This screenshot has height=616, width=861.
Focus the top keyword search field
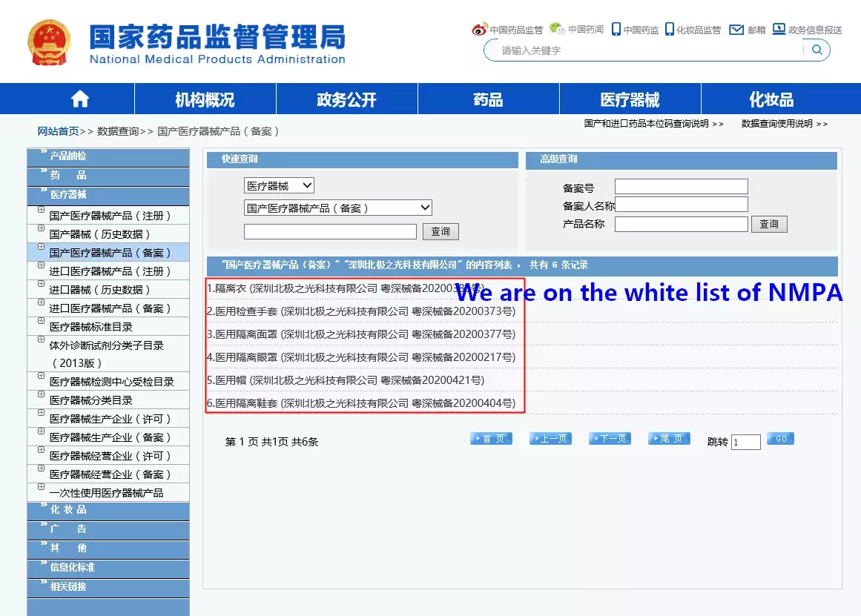650,50
